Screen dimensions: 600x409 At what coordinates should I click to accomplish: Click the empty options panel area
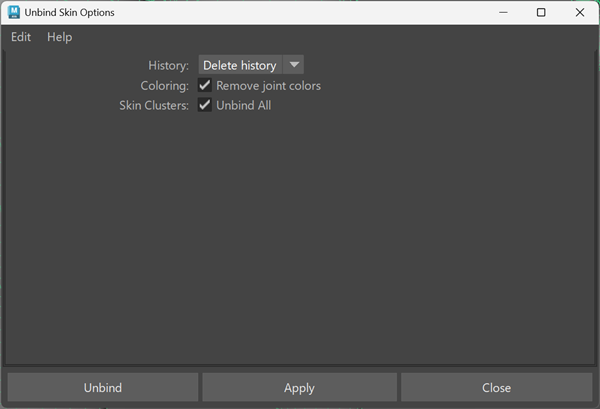pyautogui.click(x=299, y=237)
